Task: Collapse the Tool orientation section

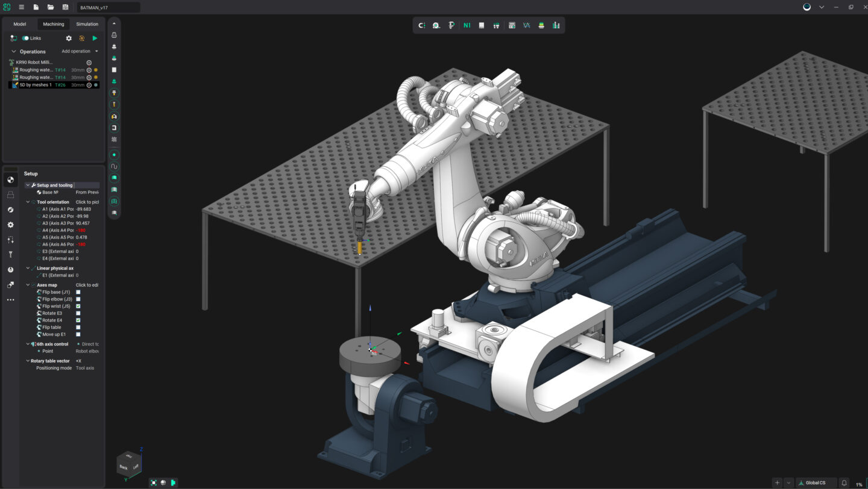Action: [28, 202]
